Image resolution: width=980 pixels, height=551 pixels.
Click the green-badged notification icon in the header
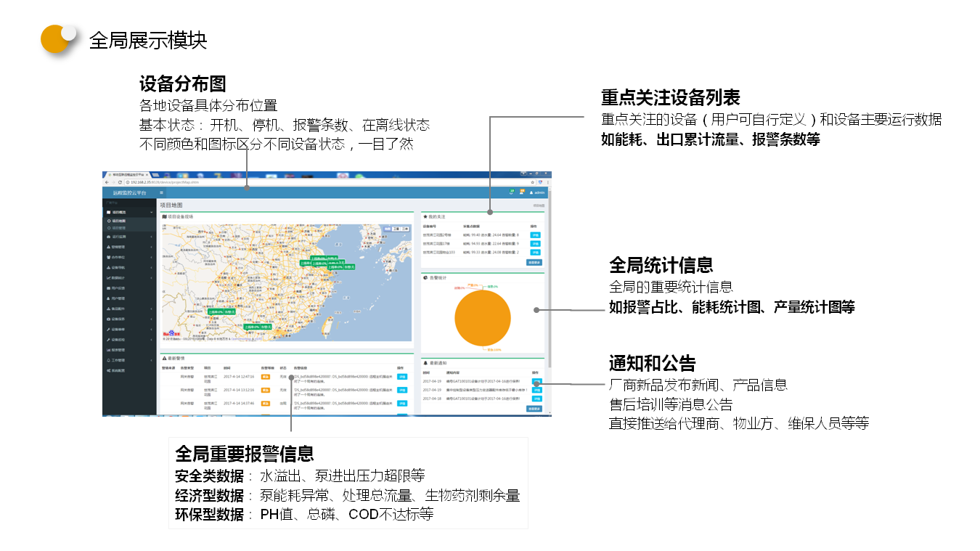point(512,192)
